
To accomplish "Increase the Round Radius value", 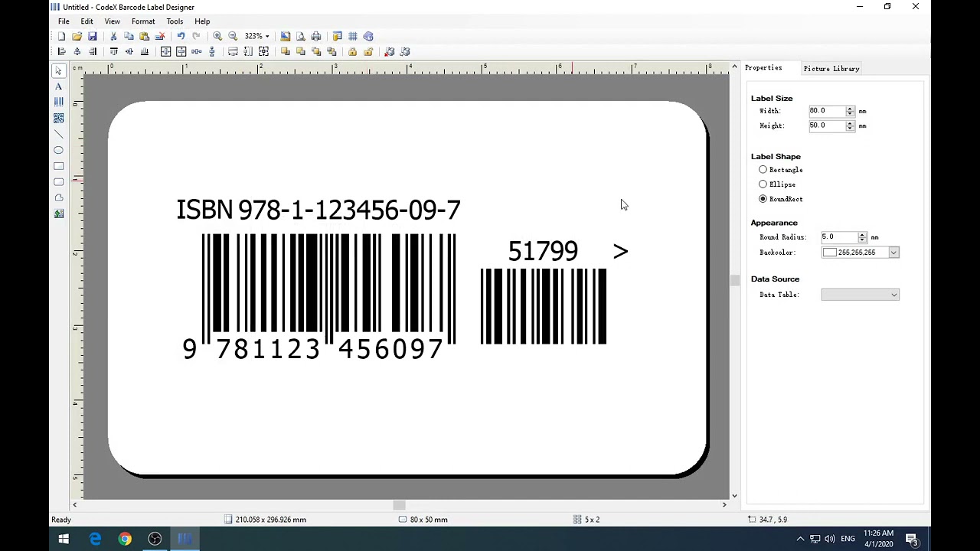I will (863, 235).
